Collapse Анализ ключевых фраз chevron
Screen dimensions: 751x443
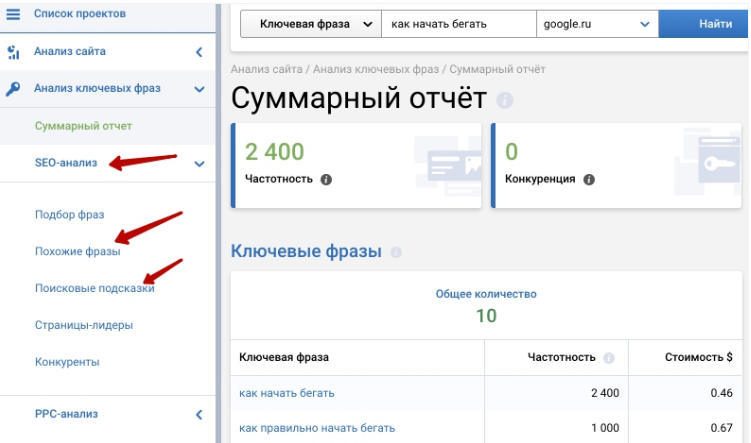point(199,89)
